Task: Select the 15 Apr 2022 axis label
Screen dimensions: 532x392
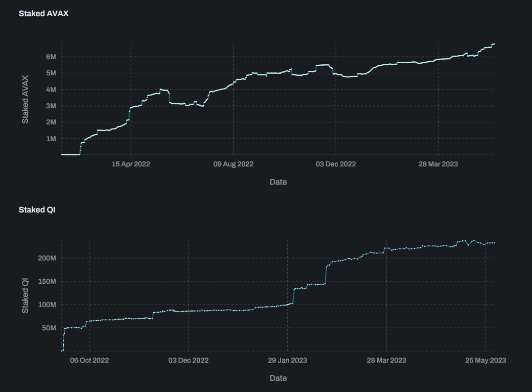Action: click(130, 164)
